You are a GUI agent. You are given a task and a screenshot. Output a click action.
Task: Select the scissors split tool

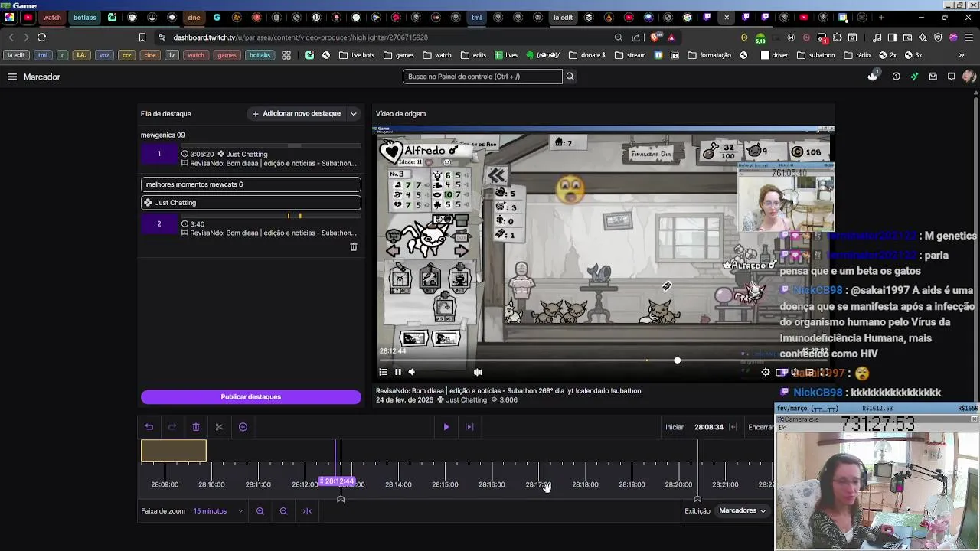[x=219, y=427]
